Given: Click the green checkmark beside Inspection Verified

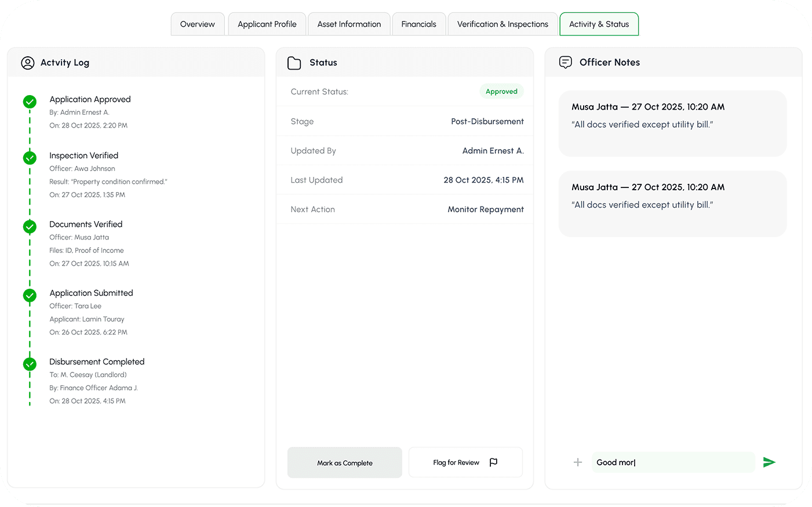Looking at the screenshot, I should pos(30,158).
